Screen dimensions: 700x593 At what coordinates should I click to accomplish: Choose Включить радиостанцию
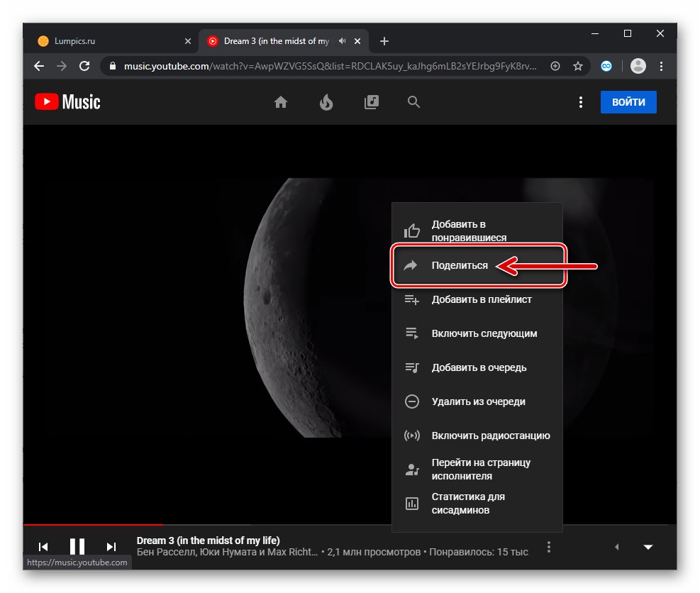click(x=477, y=436)
